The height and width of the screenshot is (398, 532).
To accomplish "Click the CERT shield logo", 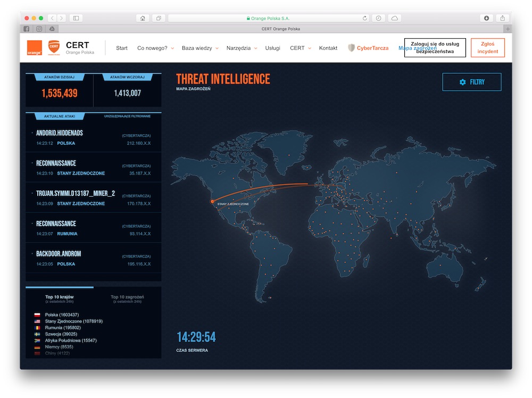I will tap(54, 47).
